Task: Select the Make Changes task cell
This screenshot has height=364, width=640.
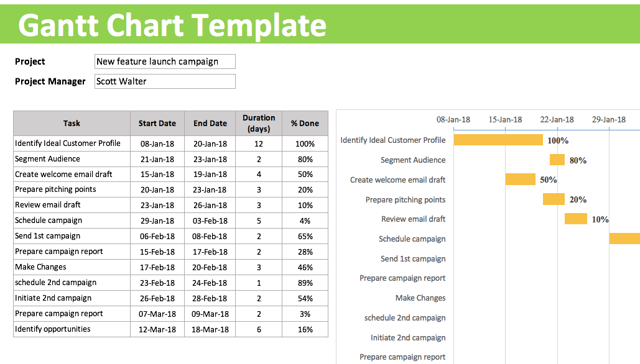Action: [x=72, y=267]
